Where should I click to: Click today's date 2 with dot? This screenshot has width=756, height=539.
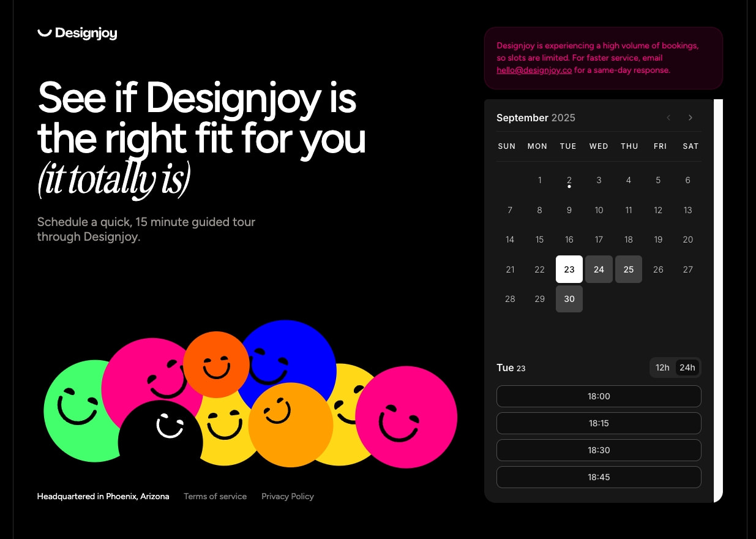(x=569, y=181)
